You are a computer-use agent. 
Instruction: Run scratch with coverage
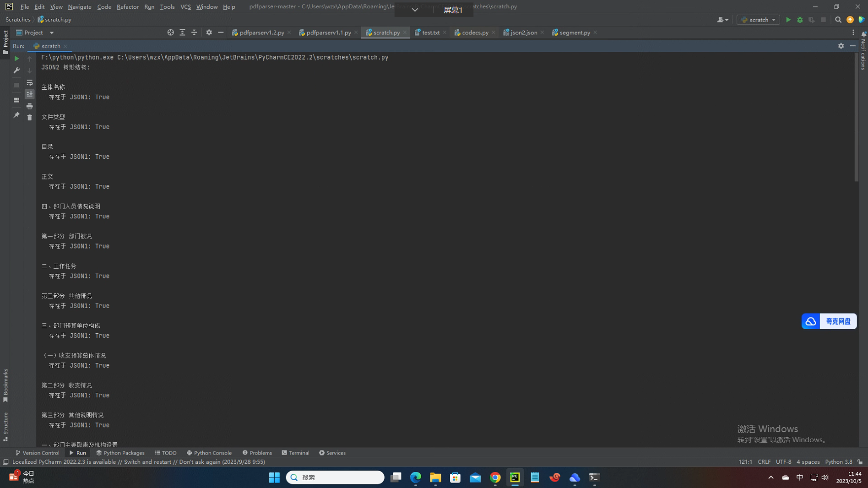click(812, 20)
